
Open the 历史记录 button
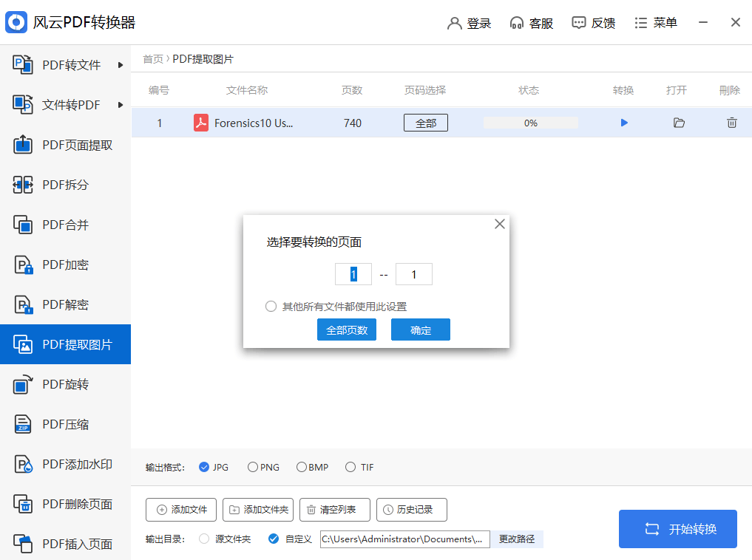coord(412,510)
